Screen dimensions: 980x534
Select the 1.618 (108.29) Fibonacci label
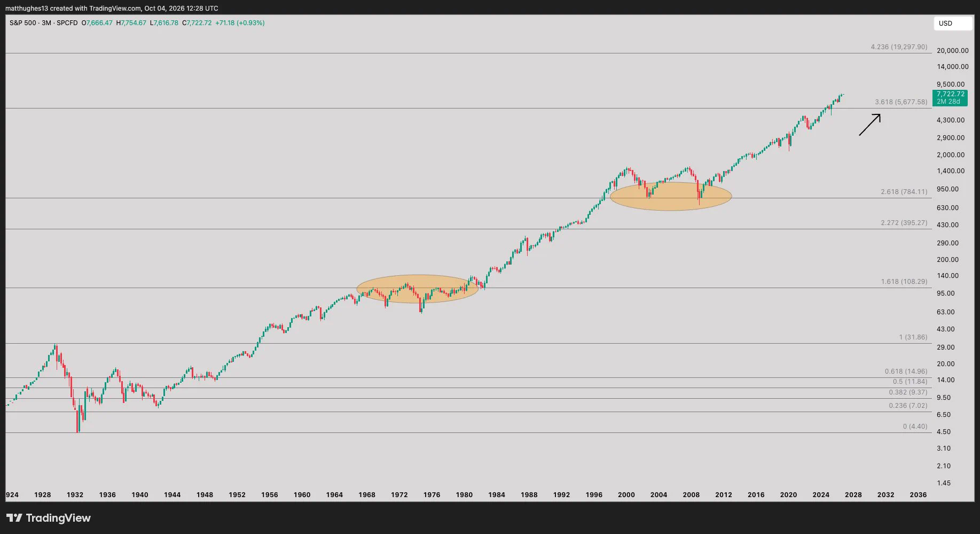click(x=904, y=282)
